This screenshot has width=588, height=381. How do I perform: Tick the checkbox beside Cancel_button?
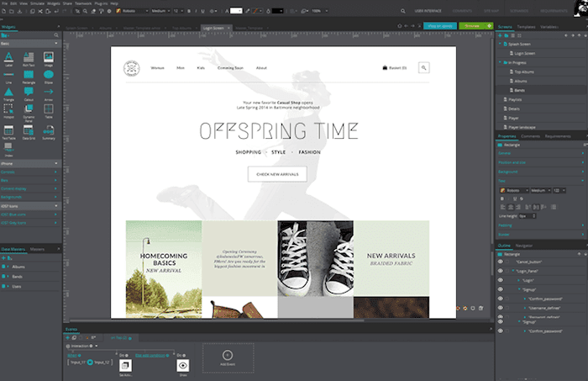[507, 262]
